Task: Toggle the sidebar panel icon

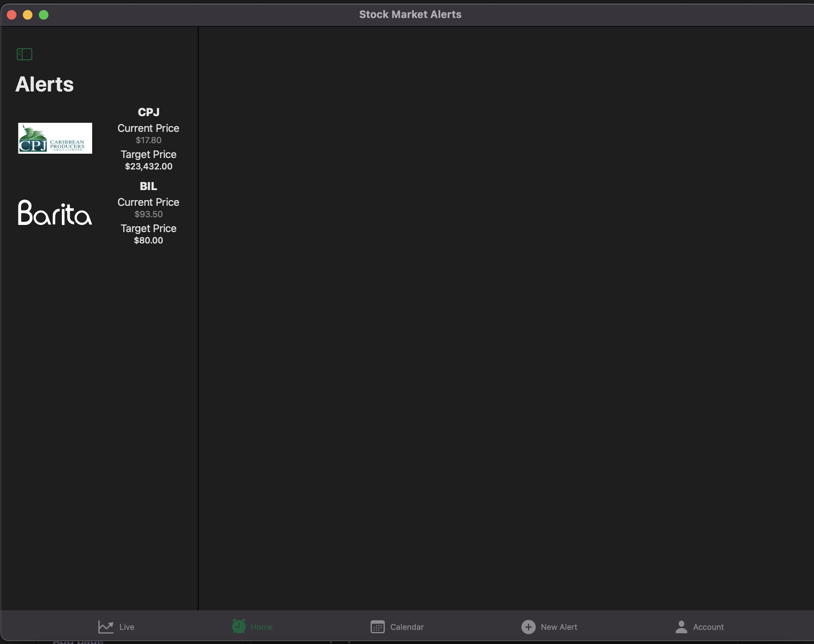Action: coord(24,54)
